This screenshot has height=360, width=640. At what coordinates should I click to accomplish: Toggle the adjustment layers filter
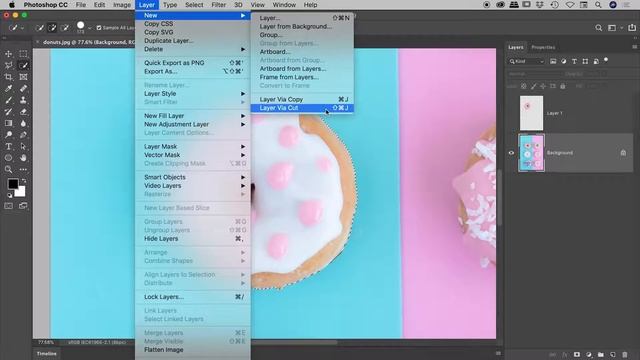tap(564, 61)
